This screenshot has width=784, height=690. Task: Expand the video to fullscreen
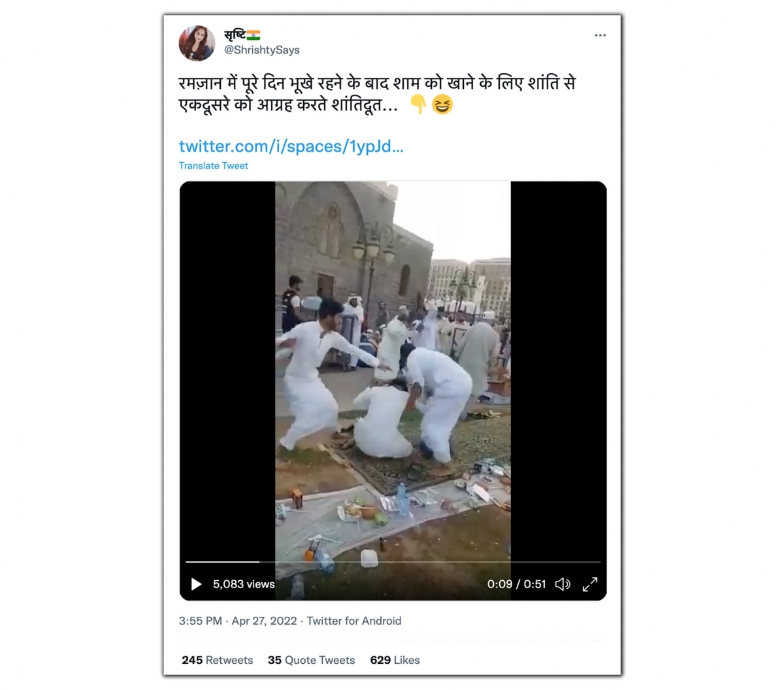590,584
